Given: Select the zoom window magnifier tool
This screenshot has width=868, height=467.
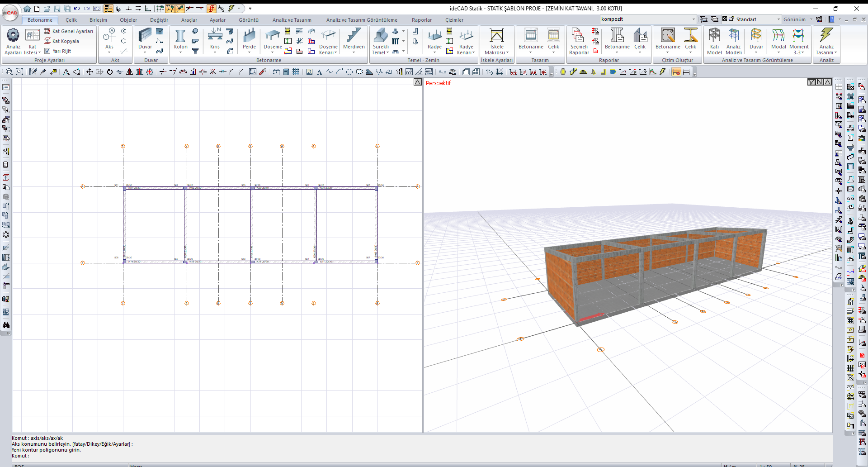Looking at the screenshot, I should (9, 72).
